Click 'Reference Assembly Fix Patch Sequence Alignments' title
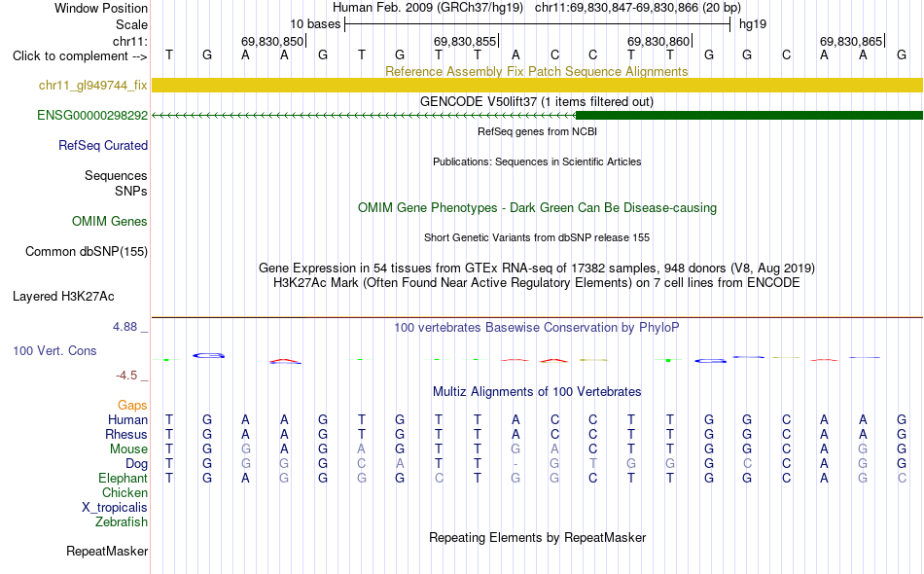Screen dimensions: 924x574 537,71
